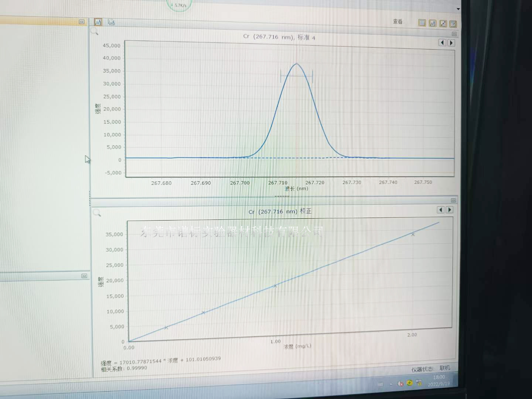The height and width of the screenshot is (399, 532).
Task: Click the last notes view icon after 查看
Action: (x=453, y=24)
